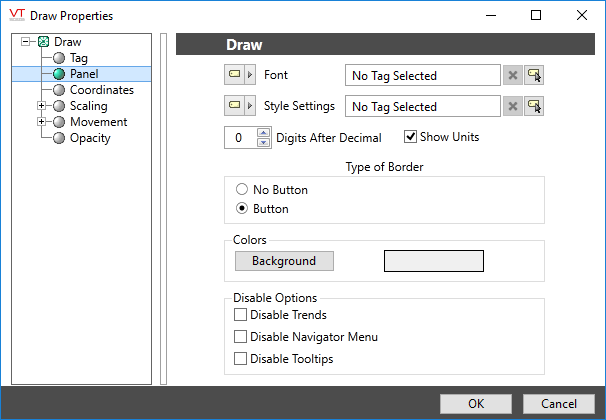Click the tag icon button beside Style Settings
This screenshot has width=606, height=420.
(x=234, y=106)
